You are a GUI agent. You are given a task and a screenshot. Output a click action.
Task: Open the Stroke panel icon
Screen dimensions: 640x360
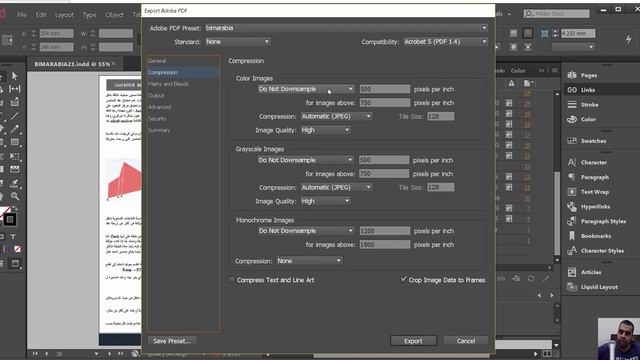click(572, 104)
